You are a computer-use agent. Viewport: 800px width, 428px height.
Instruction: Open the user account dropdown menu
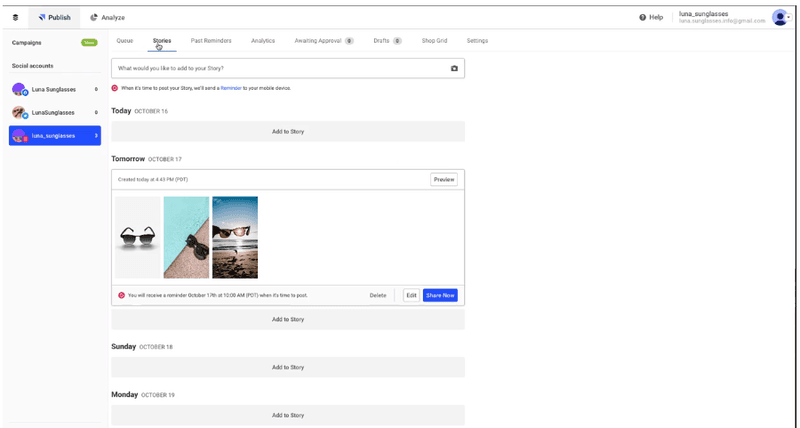781,17
